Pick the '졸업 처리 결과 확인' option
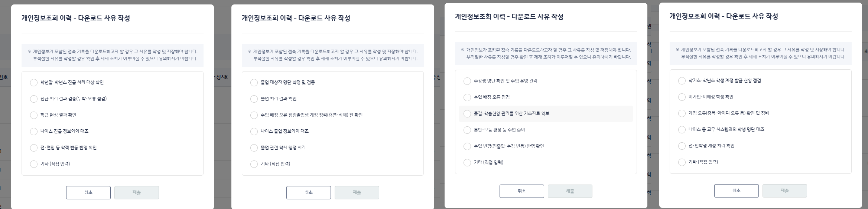This screenshot has width=868, height=209. [254, 99]
